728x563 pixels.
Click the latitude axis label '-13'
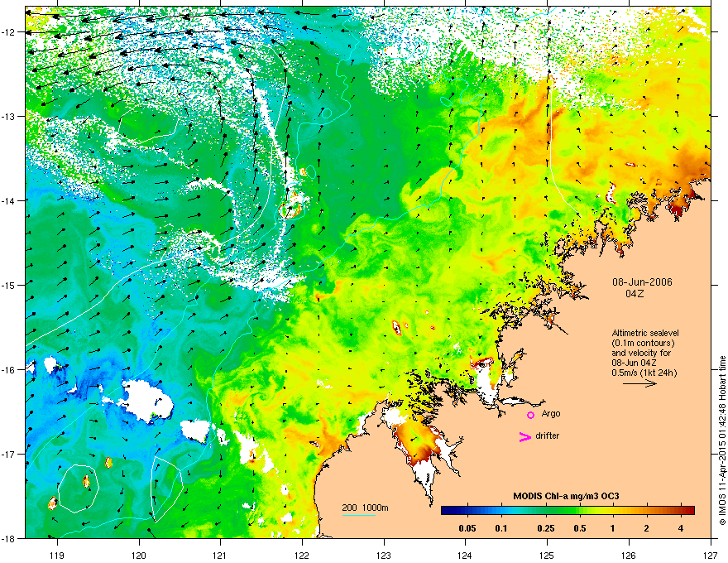(8, 116)
